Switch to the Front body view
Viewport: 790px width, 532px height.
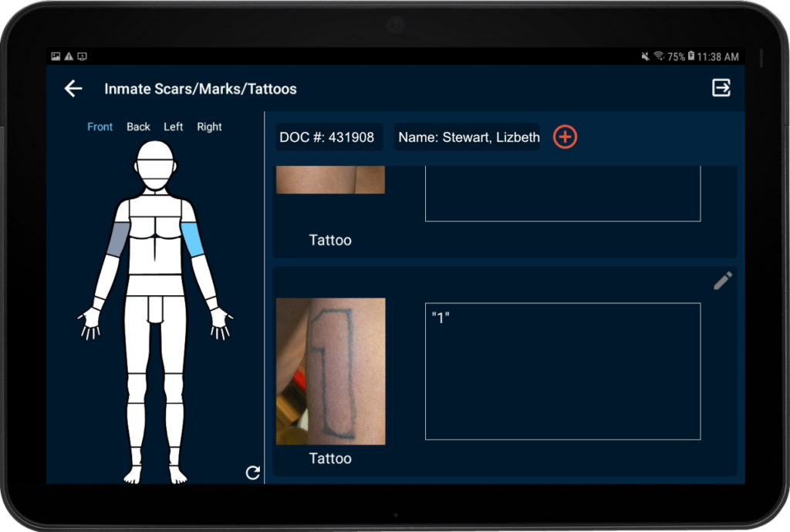click(100, 127)
